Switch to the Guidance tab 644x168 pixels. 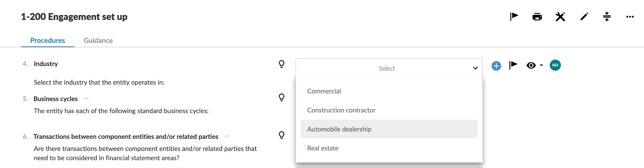coord(98,41)
